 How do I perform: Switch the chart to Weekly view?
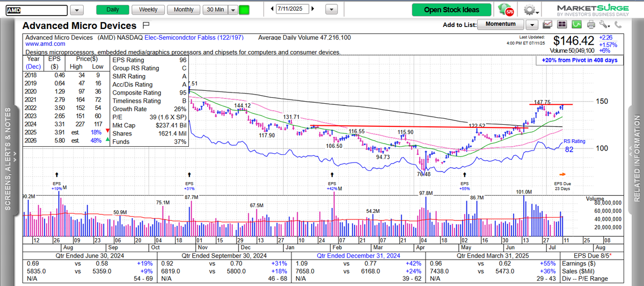click(148, 10)
